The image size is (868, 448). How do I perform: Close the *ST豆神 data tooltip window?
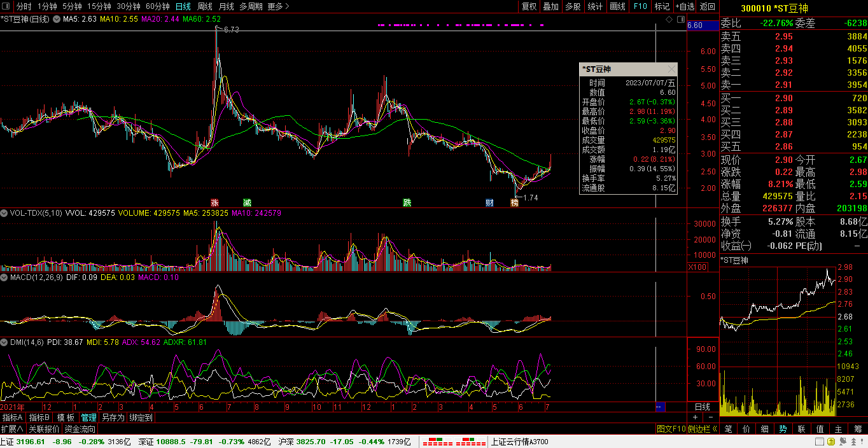click(671, 69)
